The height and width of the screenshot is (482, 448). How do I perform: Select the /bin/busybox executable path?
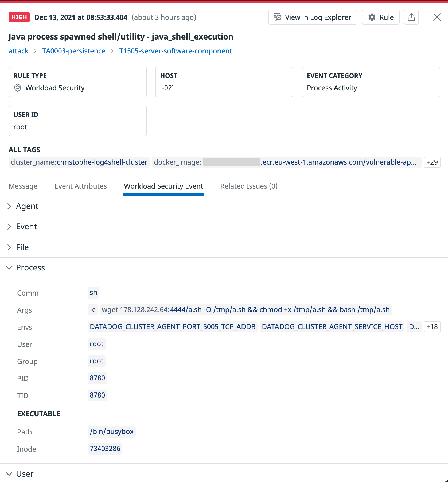[112, 432]
